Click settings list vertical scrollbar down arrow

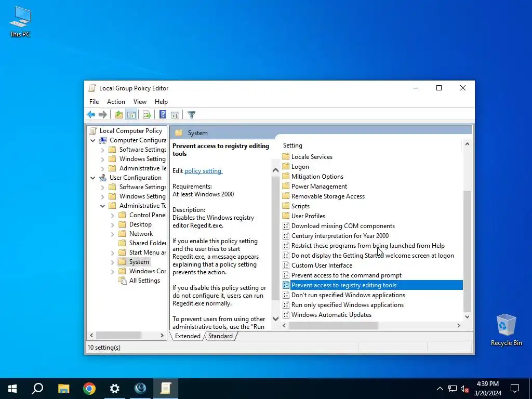pos(467,316)
